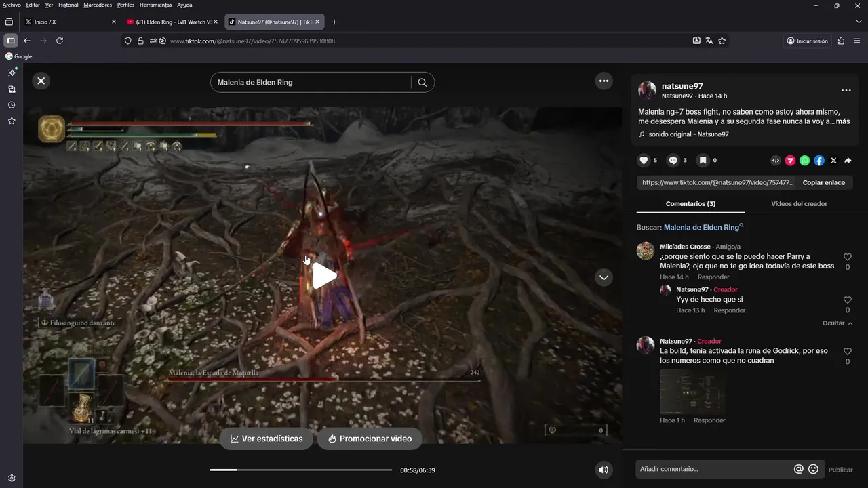Open sonido original - Natsune97 link

click(x=688, y=134)
